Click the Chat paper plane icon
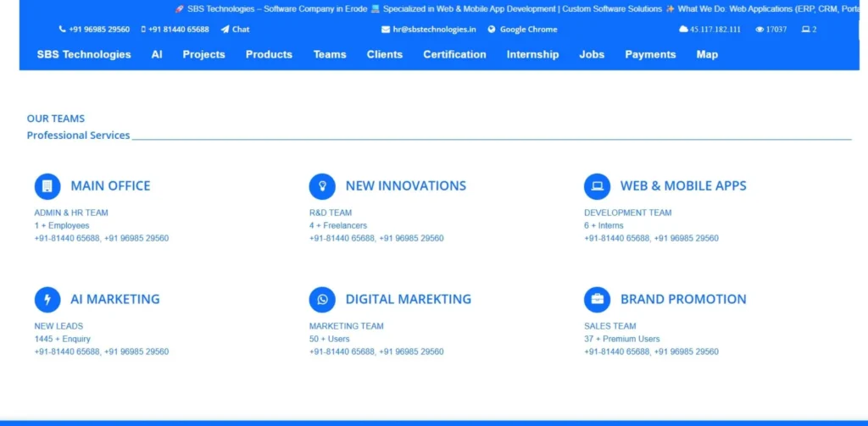Image resolution: width=868 pixels, height=426 pixels. tap(225, 30)
